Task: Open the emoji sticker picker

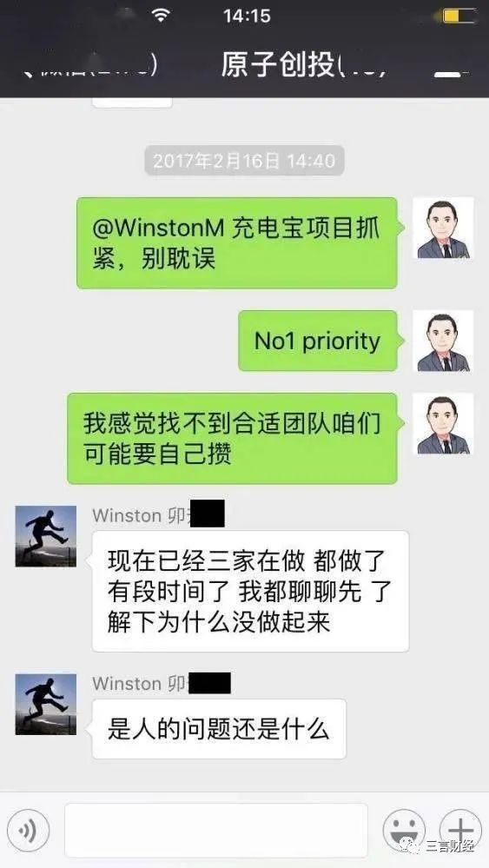Action: (x=404, y=831)
